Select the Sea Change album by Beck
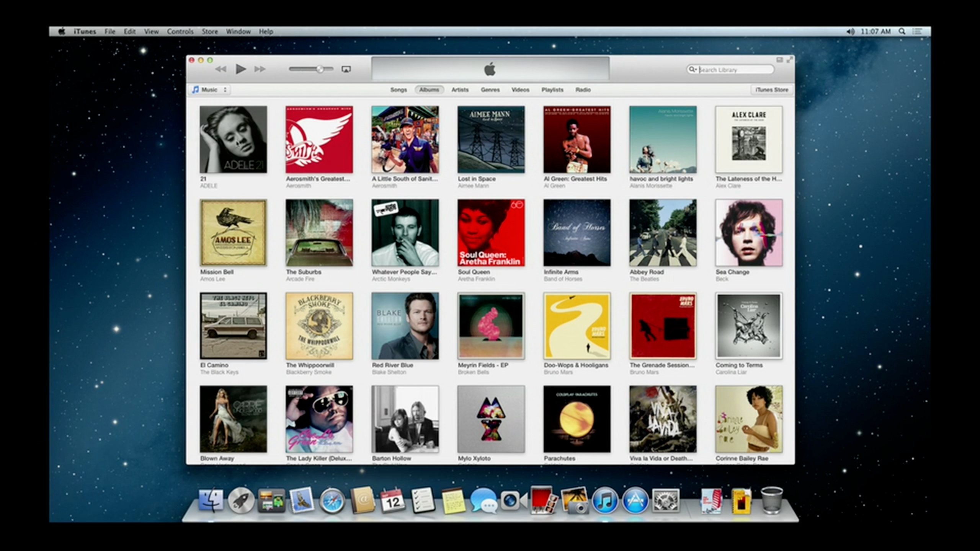Image resolution: width=980 pixels, height=551 pixels. (x=749, y=233)
